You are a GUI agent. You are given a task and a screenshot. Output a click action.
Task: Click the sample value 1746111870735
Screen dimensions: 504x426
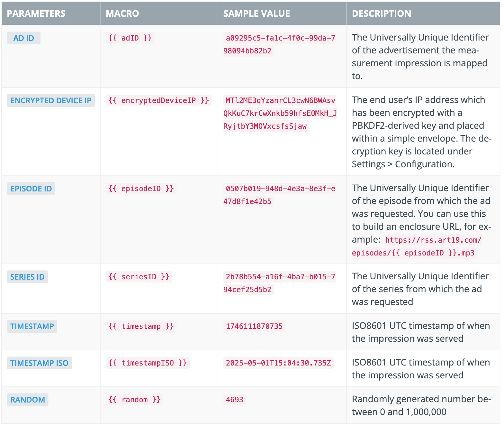254,326
